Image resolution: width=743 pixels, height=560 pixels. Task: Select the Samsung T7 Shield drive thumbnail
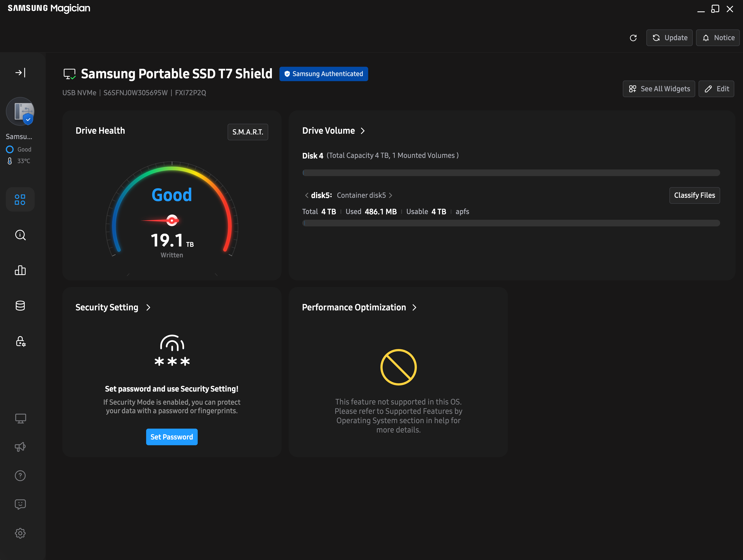(20, 111)
